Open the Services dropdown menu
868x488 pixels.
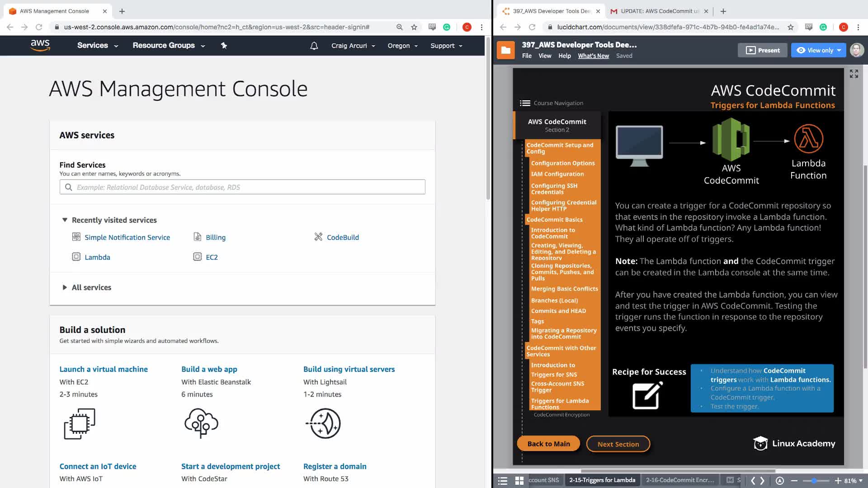(97, 46)
